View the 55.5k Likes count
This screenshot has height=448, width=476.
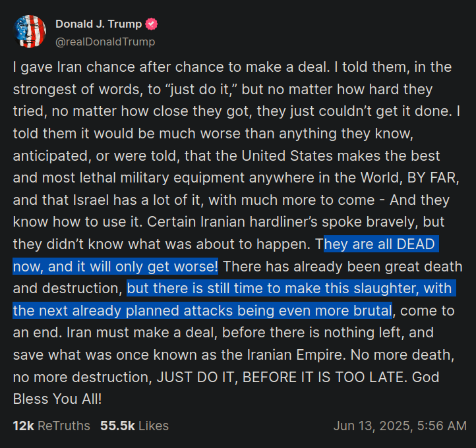[134, 426]
